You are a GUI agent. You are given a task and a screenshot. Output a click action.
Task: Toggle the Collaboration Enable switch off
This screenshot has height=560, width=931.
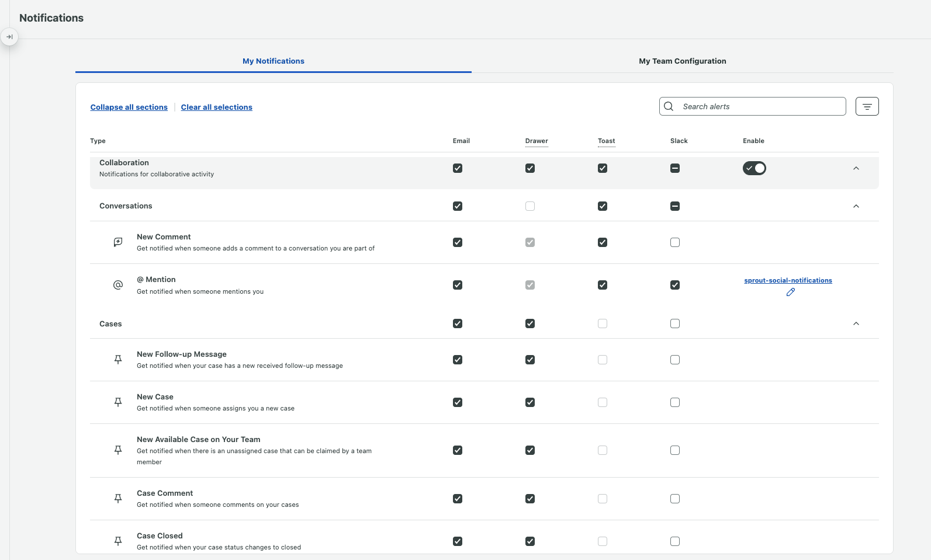click(754, 168)
